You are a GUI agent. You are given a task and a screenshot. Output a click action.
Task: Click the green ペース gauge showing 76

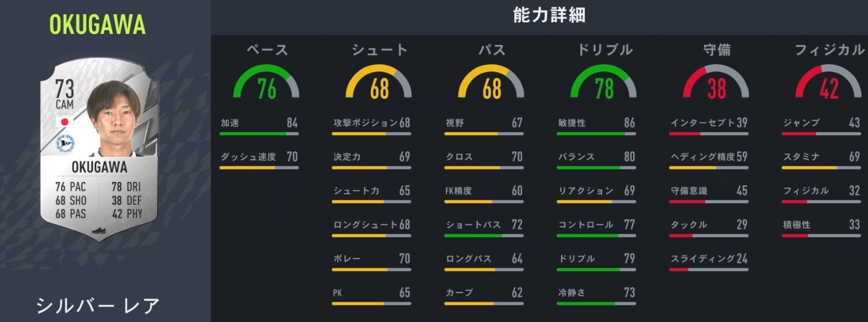point(266,83)
